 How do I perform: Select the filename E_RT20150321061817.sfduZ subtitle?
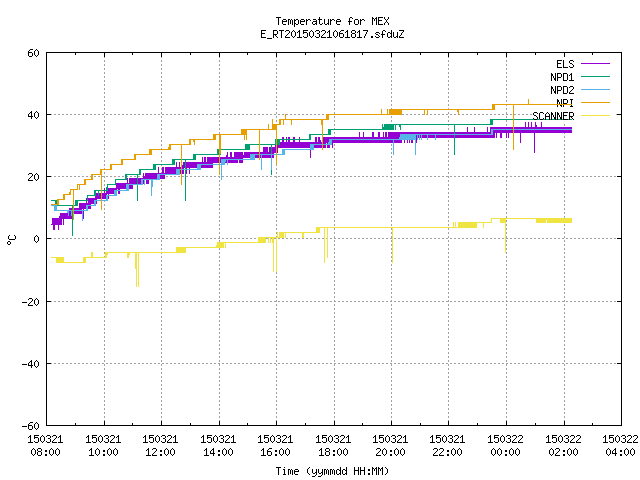tap(332, 34)
